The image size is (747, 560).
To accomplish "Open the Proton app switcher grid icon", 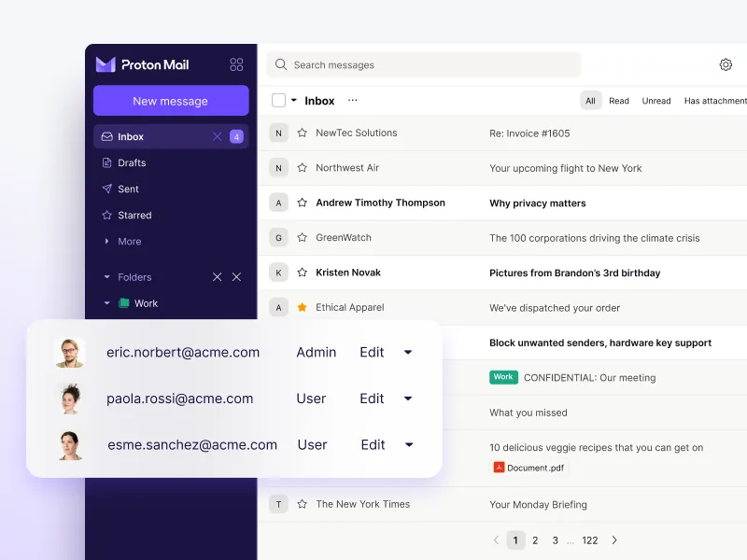I will (236, 64).
